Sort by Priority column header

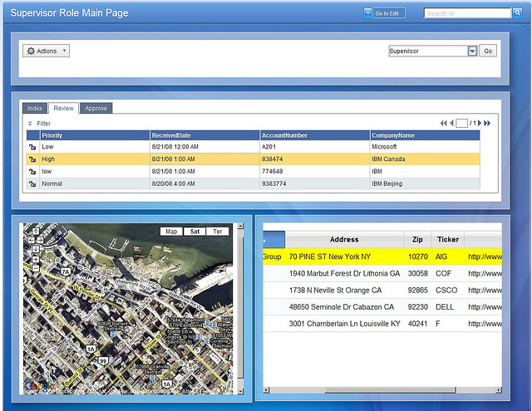coord(95,135)
